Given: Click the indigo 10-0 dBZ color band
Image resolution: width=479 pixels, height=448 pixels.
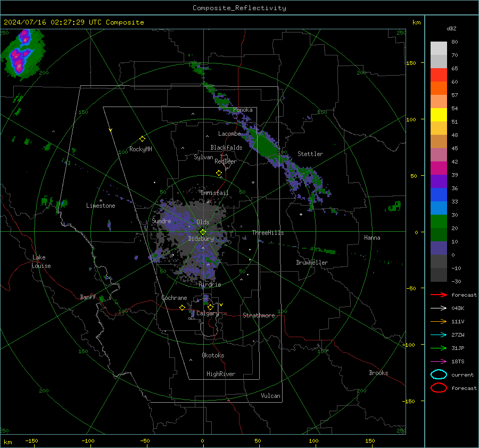Looking at the screenshot, I should 439,248.
